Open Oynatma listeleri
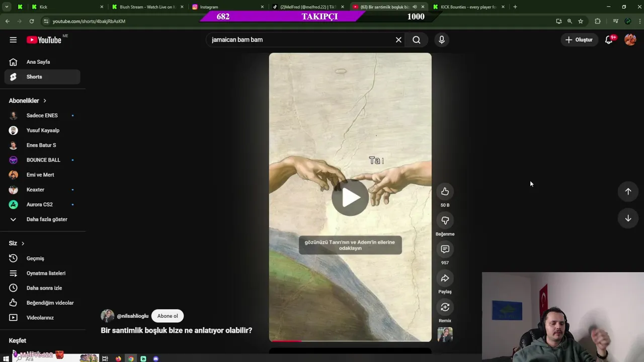Viewport: 644px width, 362px height. point(42,273)
